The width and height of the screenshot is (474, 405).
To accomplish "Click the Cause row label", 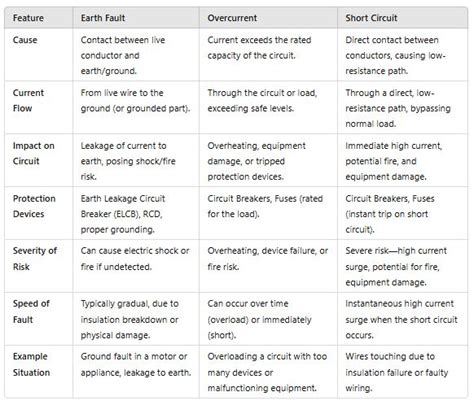I will [x=25, y=40].
